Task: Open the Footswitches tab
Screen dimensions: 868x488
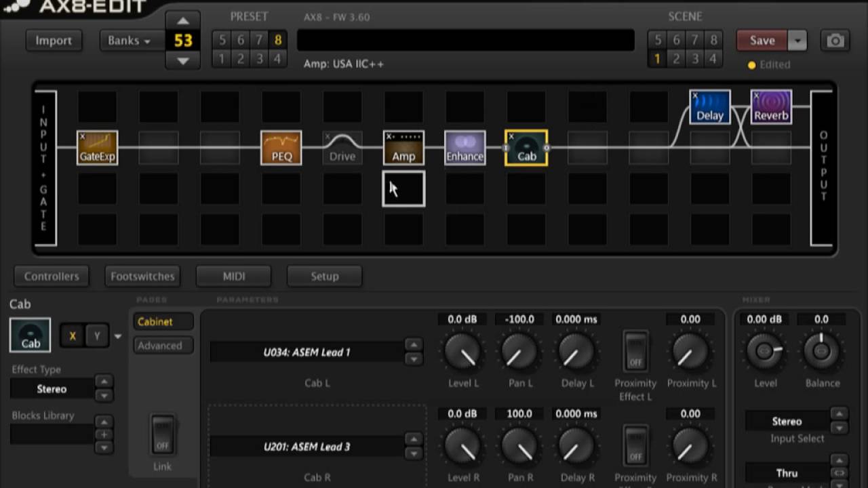Action: (142, 276)
